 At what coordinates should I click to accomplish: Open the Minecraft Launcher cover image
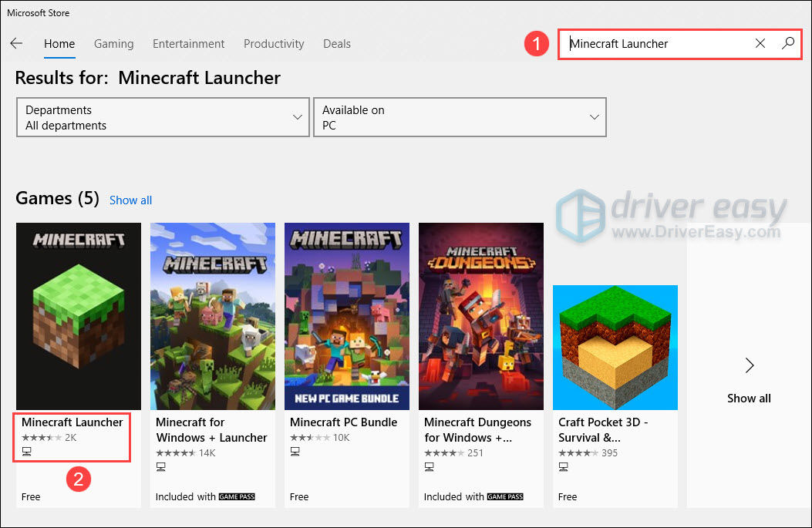(x=79, y=316)
